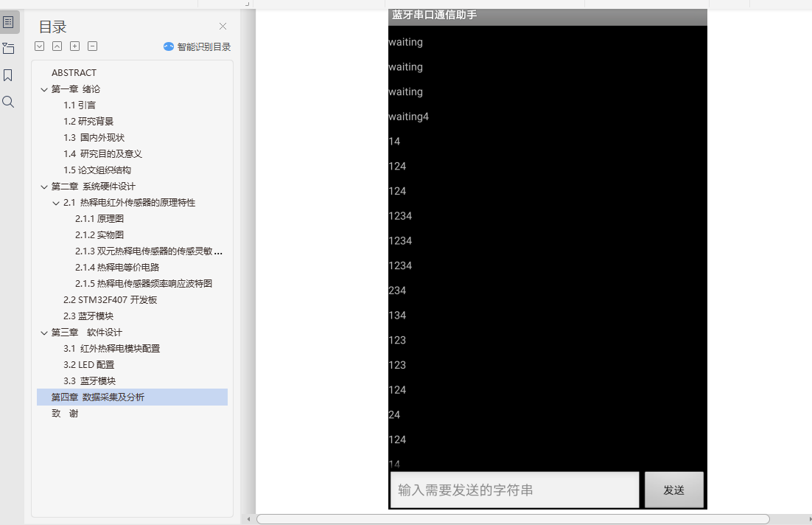Go to 2.1.4 热释电等价电路

click(117, 268)
